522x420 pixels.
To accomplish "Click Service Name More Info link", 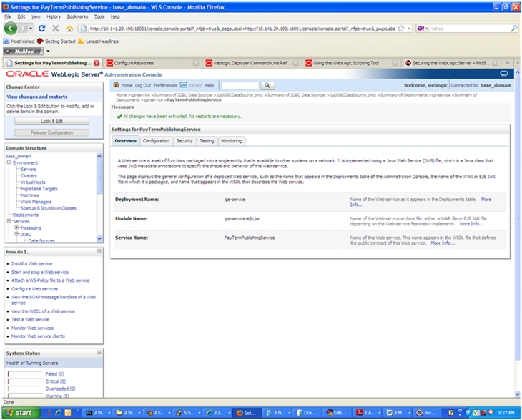I will coord(443,243).
